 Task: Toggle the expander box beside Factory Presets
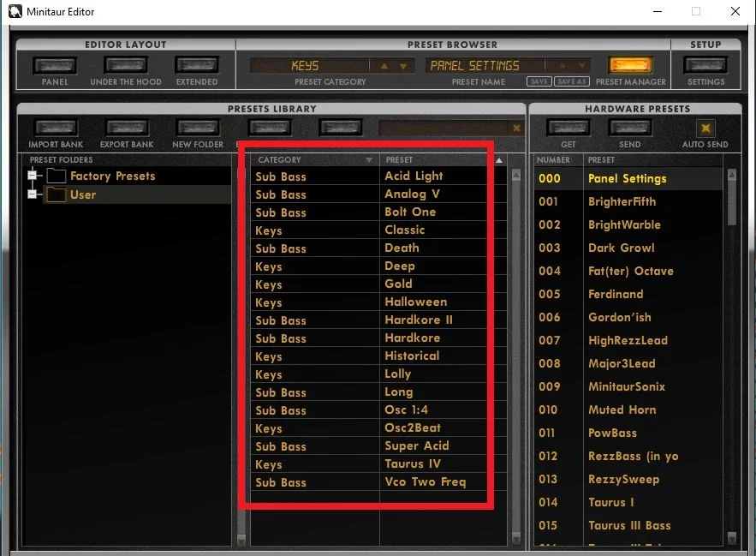[32, 176]
